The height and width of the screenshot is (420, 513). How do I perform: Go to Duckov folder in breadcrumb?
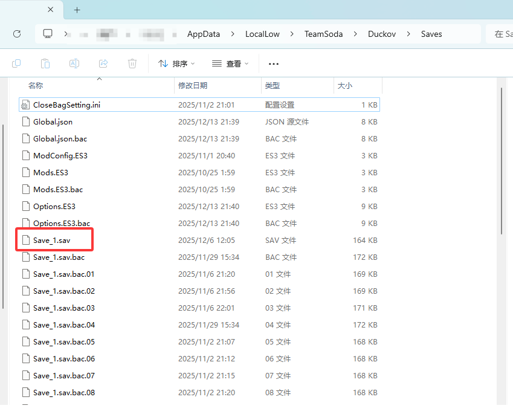[x=382, y=34]
